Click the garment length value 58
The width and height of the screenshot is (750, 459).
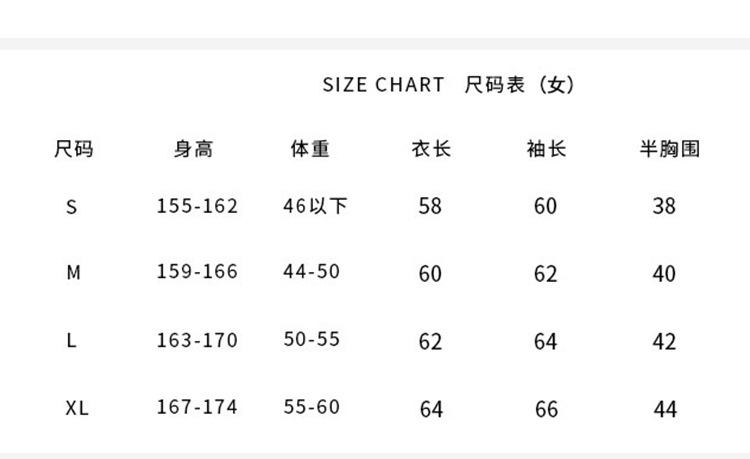tap(430, 206)
